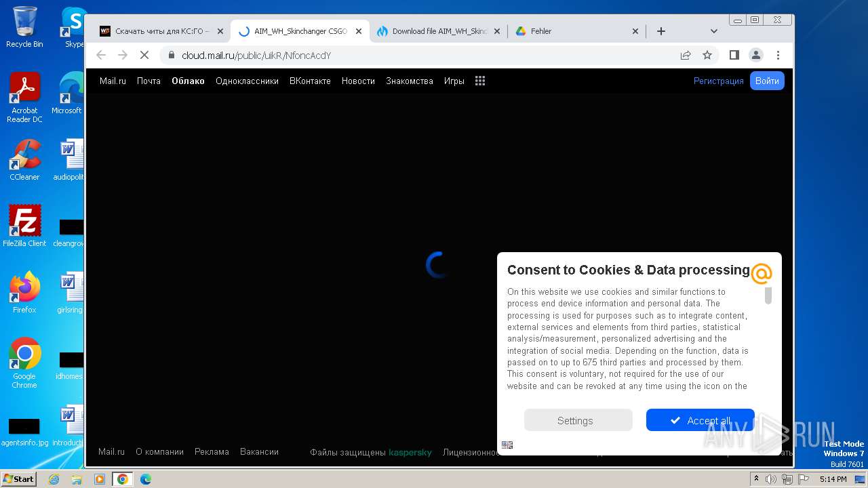Click the Mail.ru @ logo in consent dialog

tap(762, 273)
